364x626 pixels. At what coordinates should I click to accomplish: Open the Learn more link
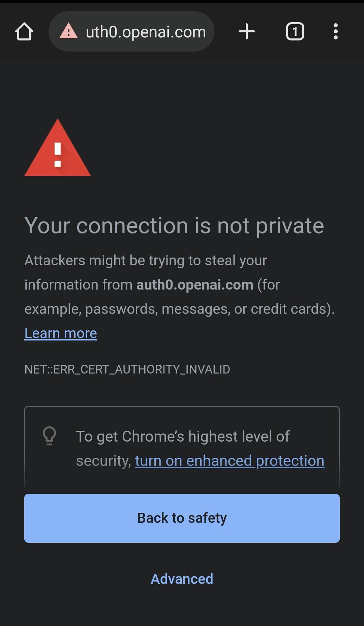[x=61, y=333]
